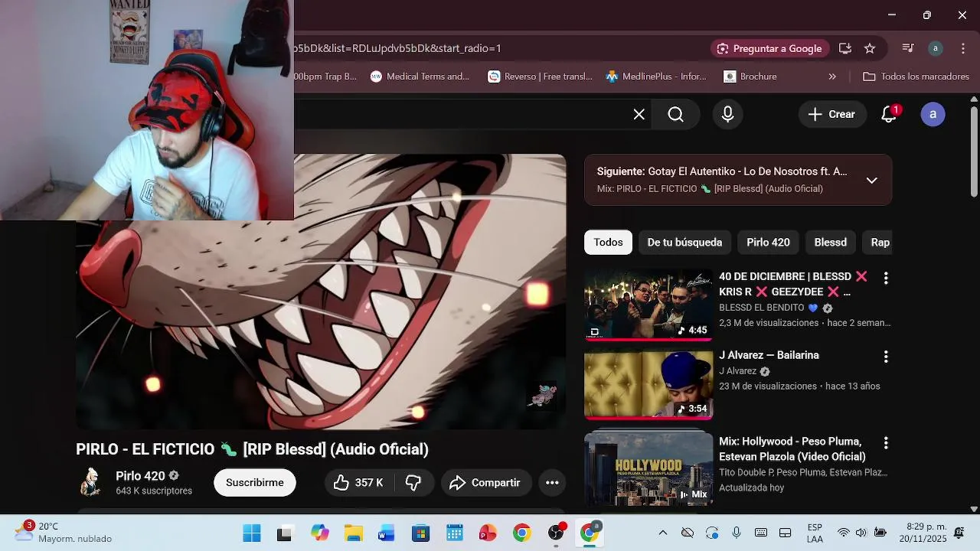Open the 40 DE DICIEMBRE video thumbnail
This screenshot has width=980, height=551.
coord(648,305)
